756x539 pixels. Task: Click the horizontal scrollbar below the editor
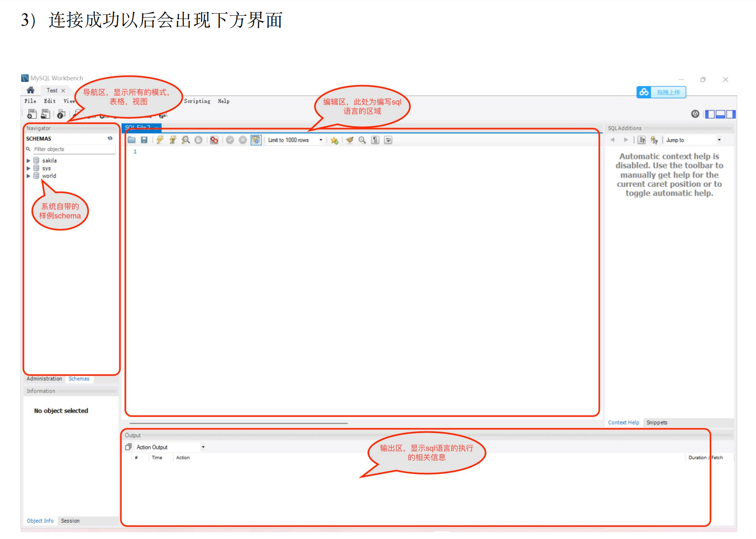tap(238, 423)
